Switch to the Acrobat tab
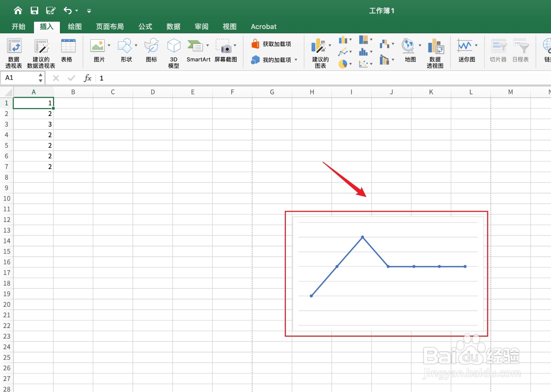Image resolution: width=551 pixels, height=392 pixels. pyautogui.click(x=264, y=27)
